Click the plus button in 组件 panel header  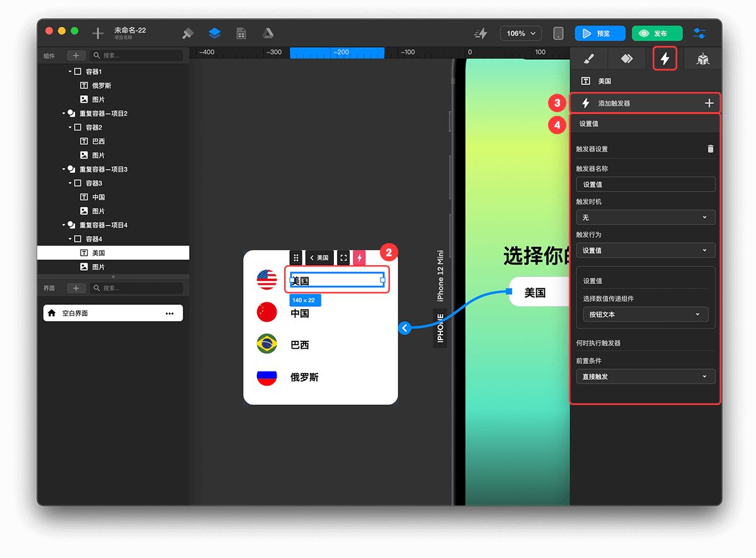pyautogui.click(x=76, y=55)
